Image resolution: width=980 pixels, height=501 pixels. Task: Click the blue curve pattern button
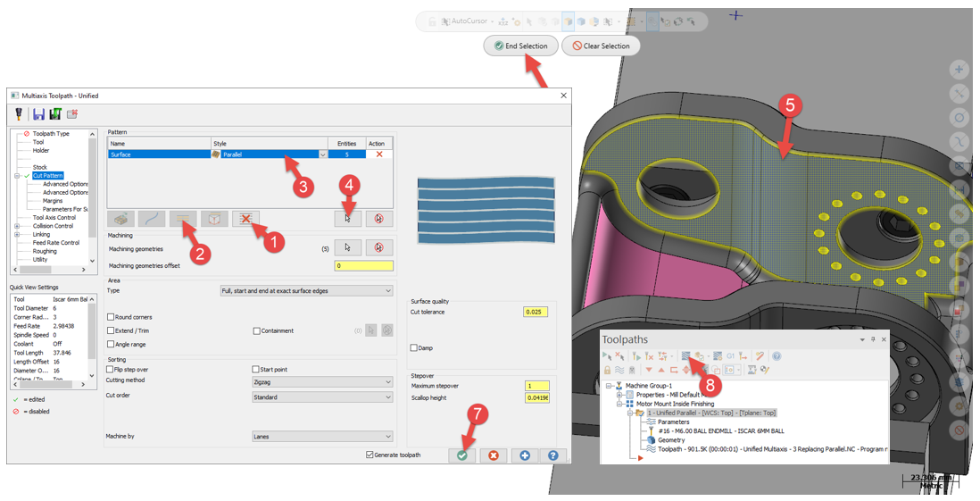152,218
